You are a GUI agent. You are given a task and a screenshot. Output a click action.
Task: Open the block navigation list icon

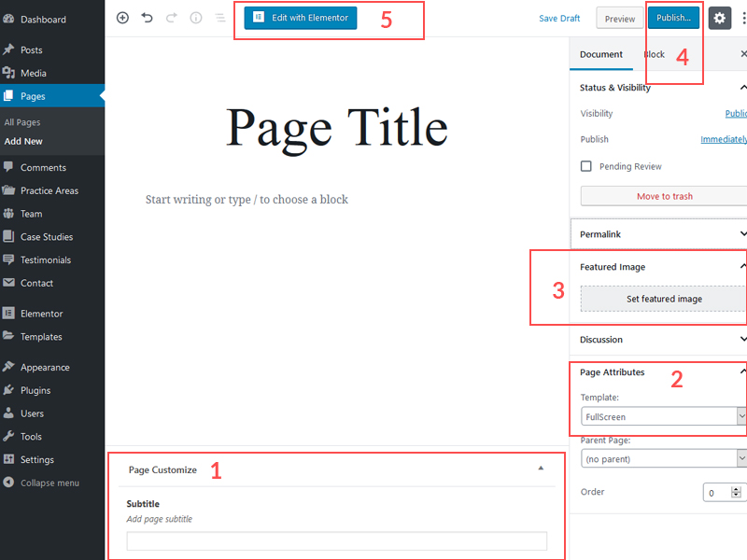(219, 18)
